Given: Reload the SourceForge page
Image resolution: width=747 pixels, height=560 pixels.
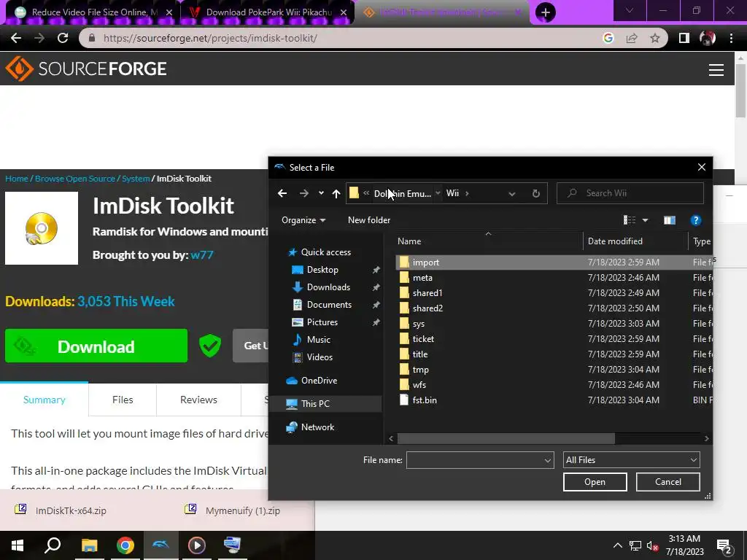Looking at the screenshot, I should (63, 38).
